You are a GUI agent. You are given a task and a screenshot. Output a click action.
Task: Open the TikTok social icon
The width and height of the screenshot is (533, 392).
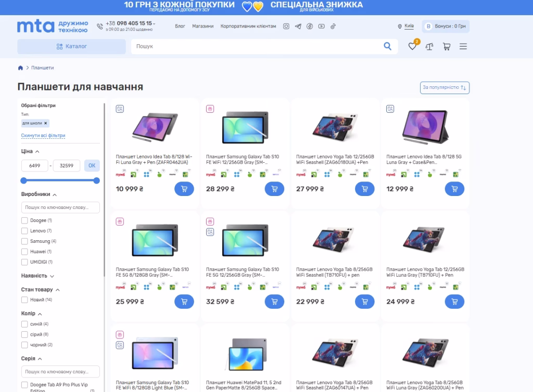pos(333,26)
